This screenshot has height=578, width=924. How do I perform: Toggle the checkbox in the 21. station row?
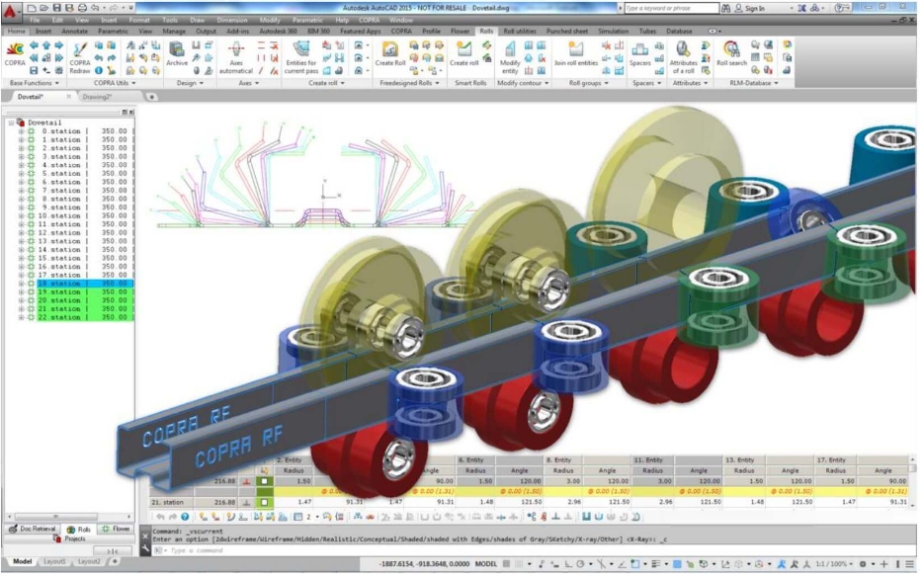click(x=265, y=503)
